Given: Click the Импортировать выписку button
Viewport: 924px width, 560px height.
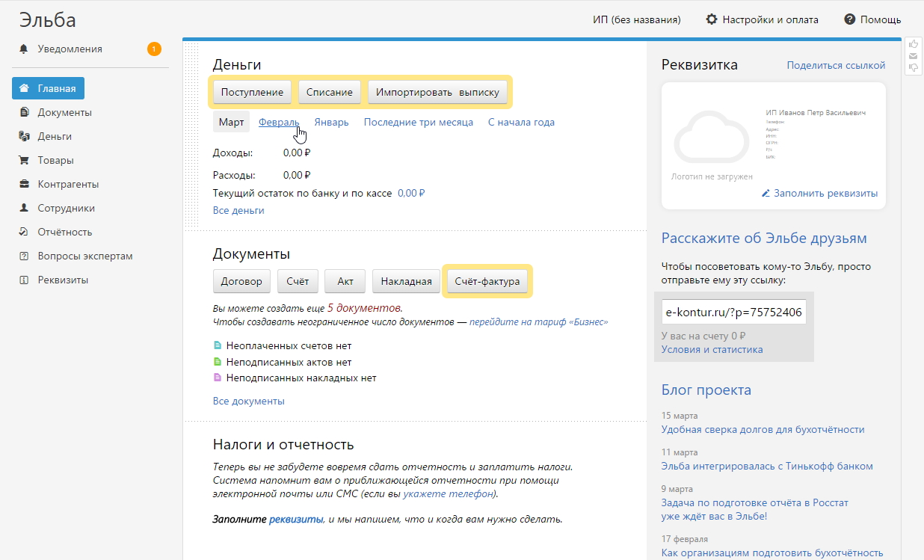Looking at the screenshot, I should (x=437, y=92).
